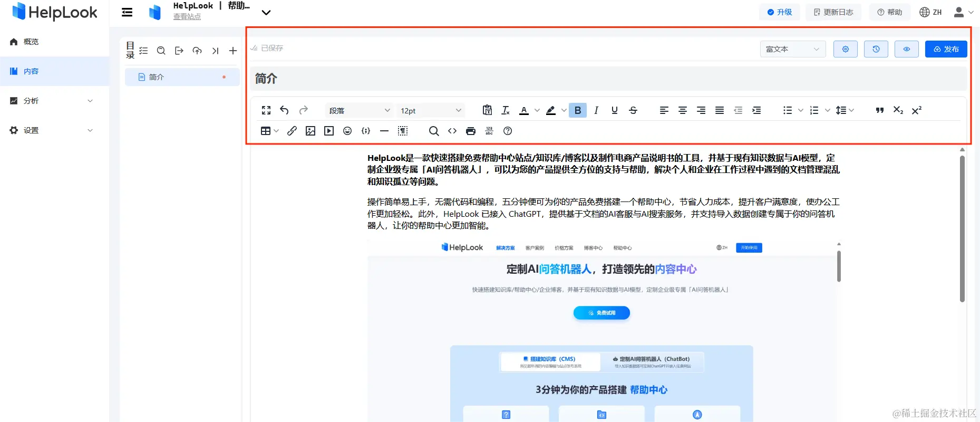Image resolution: width=980 pixels, height=422 pixels.
Task: Open the emoji picker
Action: pos(347,131)
